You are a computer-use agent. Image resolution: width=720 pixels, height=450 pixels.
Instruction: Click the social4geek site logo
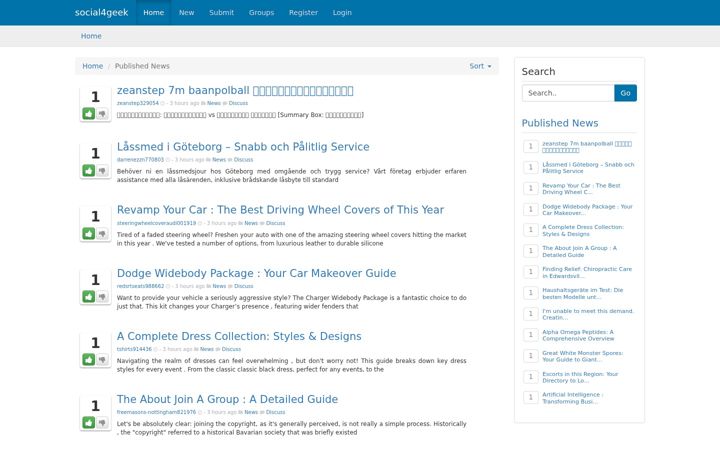(101, 12)
